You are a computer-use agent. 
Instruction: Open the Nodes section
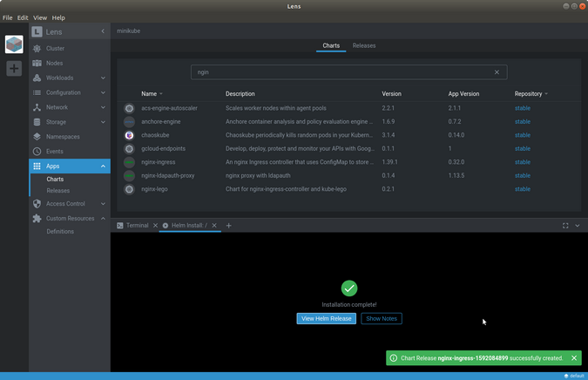(54, 64)
